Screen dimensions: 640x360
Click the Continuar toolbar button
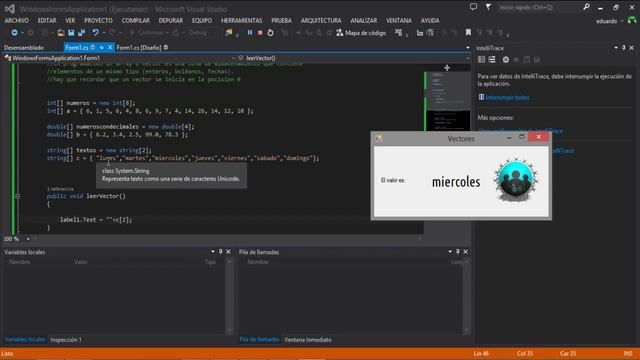pyautogui.click(x=147, y=33)
